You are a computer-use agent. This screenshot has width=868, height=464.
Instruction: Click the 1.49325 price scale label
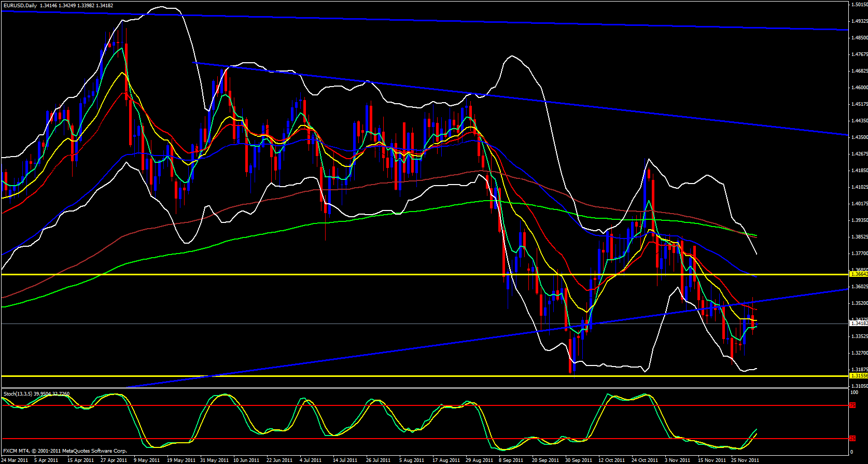point(859,21)
